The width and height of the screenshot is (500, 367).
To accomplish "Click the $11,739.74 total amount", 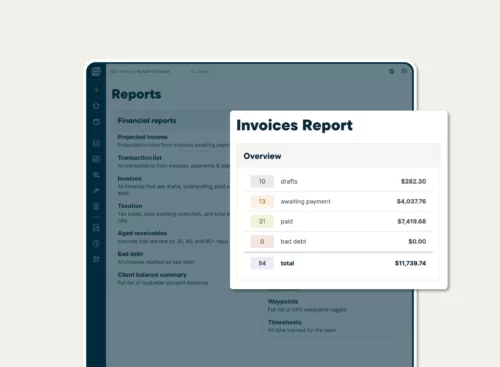I will pyautogui.click(x=410, y=263).
